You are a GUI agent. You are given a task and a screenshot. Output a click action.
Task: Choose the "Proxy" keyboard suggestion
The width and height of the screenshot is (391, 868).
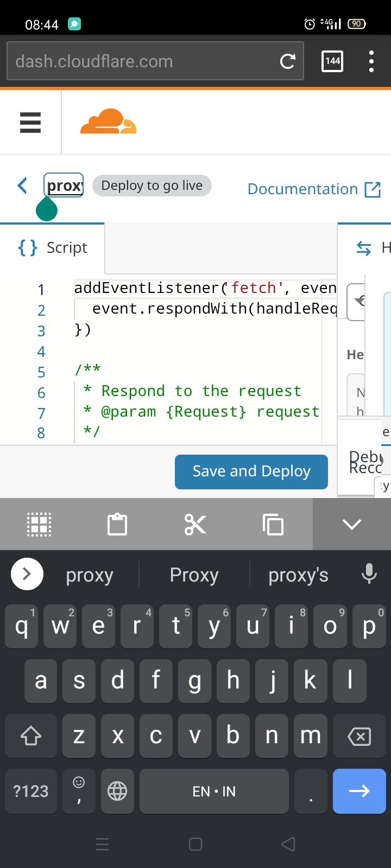click(194, 575)
